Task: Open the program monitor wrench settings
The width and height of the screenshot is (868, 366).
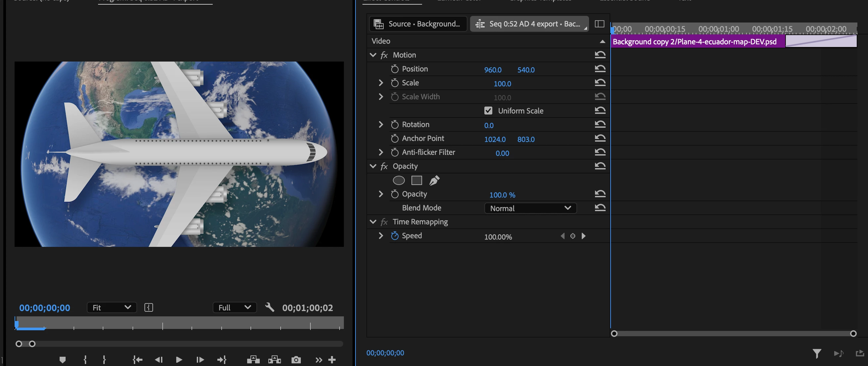Action: 270,307
